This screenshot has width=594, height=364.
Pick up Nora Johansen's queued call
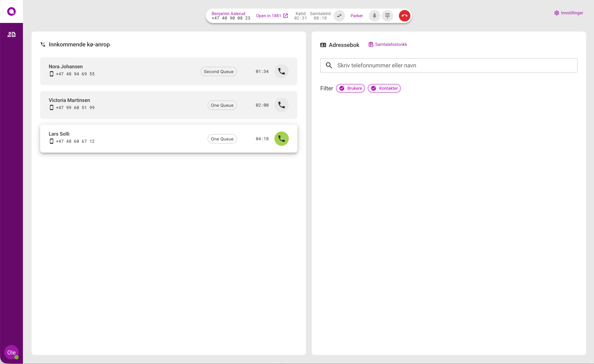[x=281, y=71]
